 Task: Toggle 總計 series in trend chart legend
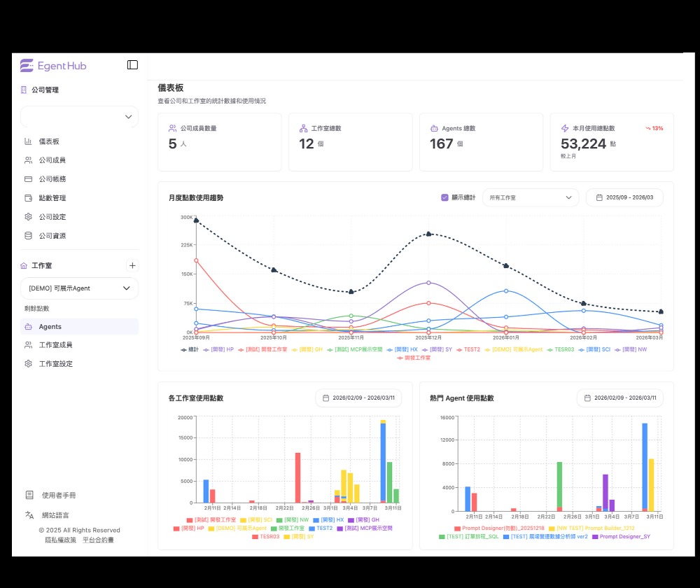190,349
